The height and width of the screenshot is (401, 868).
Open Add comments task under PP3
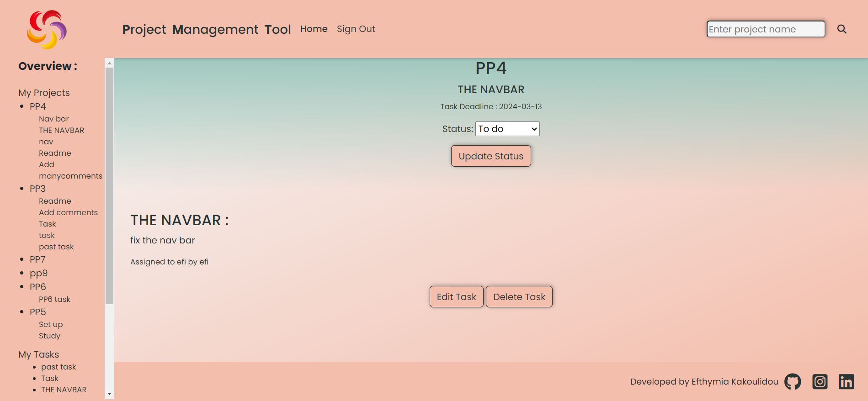[x=68, y=212]
